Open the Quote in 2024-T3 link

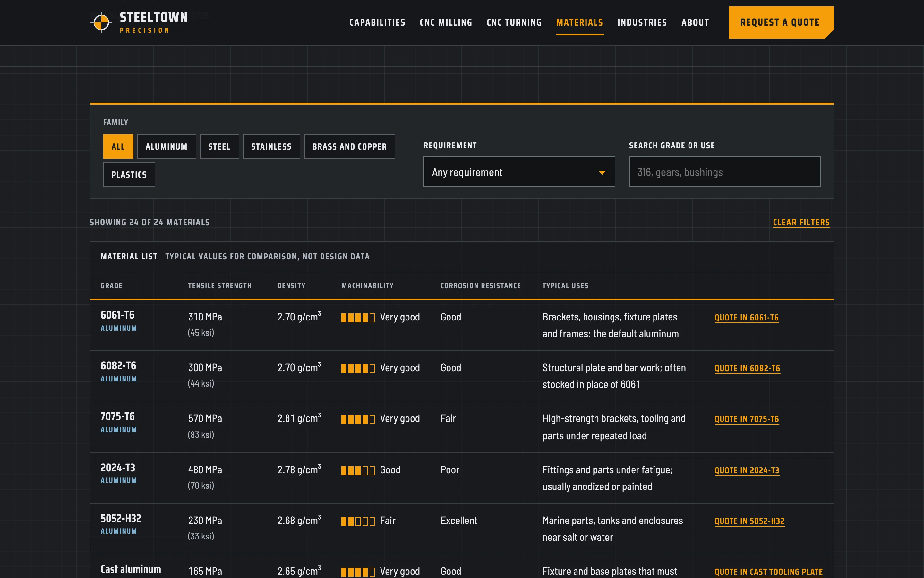click(x=747, y=470)
